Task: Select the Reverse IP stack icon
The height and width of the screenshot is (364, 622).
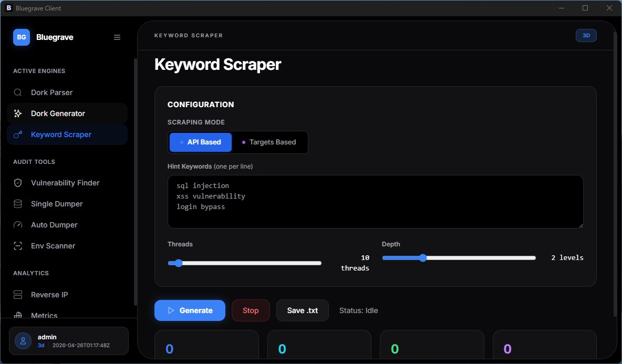Action: (x=18, y=295)
